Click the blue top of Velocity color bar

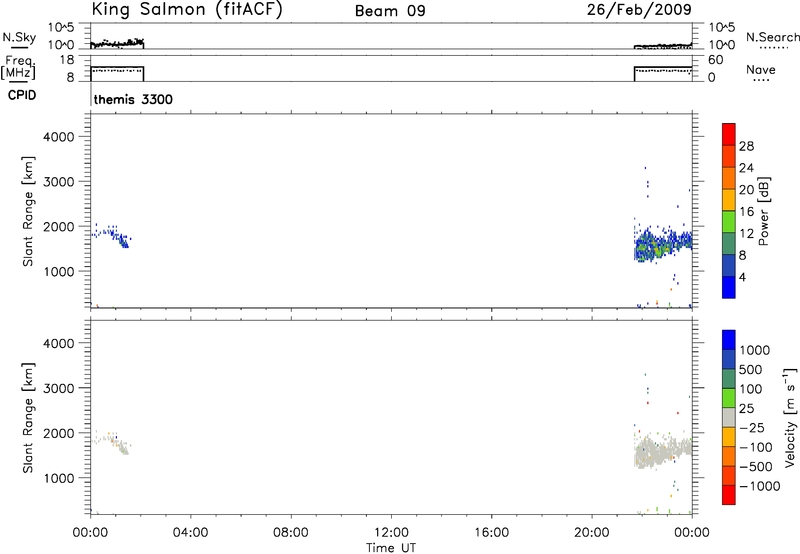729,340
